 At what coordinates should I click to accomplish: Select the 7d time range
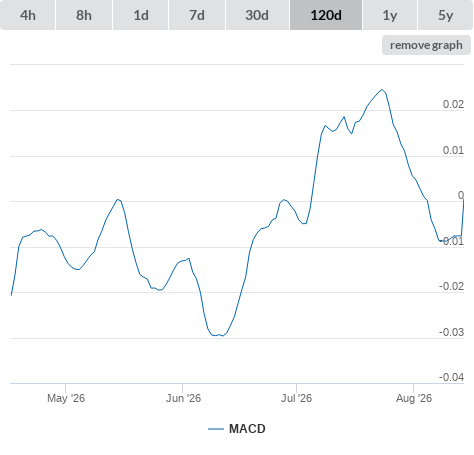click(x=197, y=15)
